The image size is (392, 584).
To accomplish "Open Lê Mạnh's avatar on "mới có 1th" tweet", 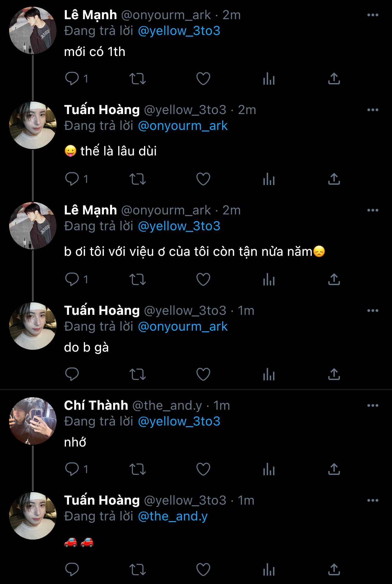I will [x=33, y=30].
